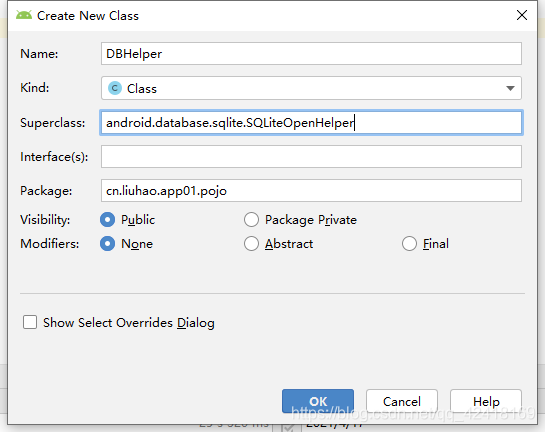Choose the Abstract modifier option
Screen dimensions: 545x432
[x=251, y=244]
